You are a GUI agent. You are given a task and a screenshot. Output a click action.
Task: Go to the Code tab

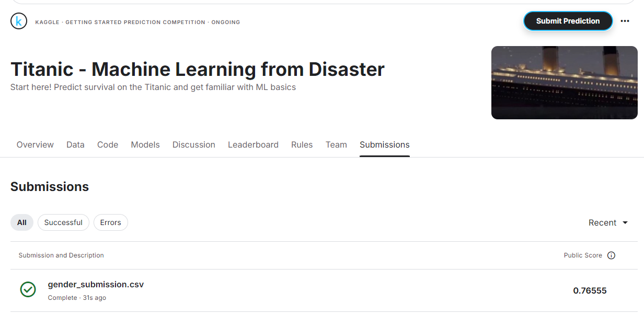(108, 144)
